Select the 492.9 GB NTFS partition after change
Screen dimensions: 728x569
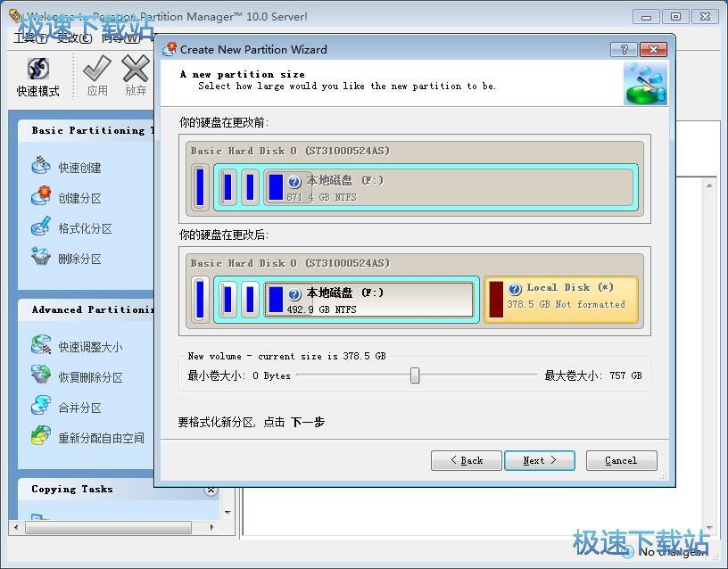[368, 301]
